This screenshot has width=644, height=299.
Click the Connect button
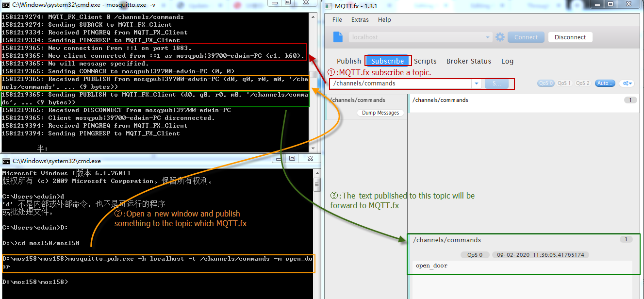(x=526, y=37)
